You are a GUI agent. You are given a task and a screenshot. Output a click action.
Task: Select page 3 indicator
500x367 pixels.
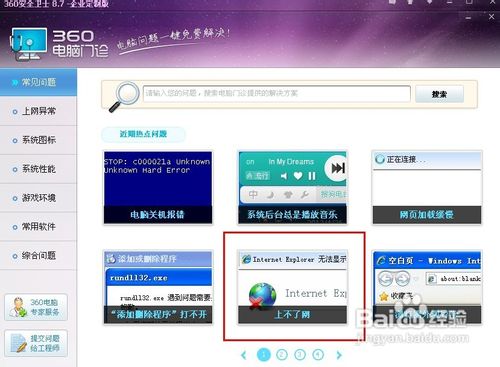300,355
